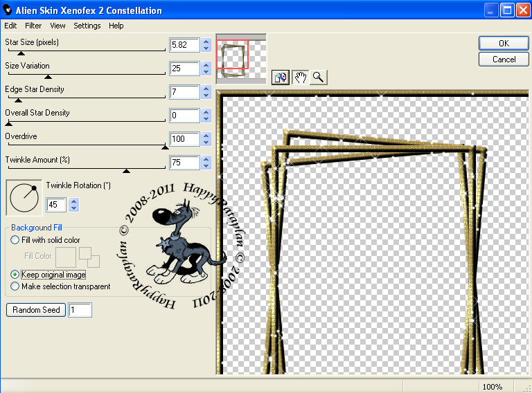This screenshot has width=532, height=393.
Task: Click the Random Seed number field
Action: tap(80, 310)
